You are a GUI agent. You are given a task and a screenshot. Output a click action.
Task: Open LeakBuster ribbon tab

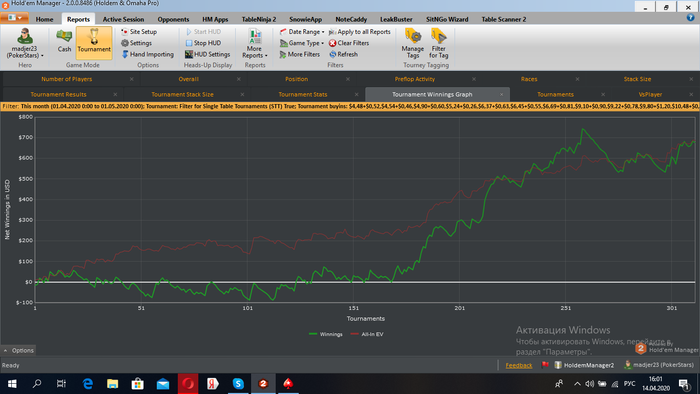coord(396,19)
